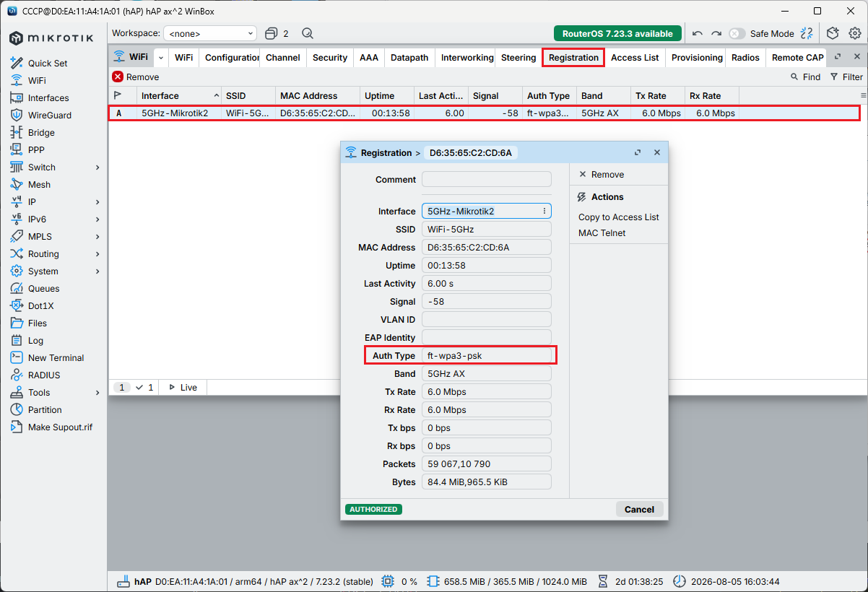Click the redo arrow in top toolbar

point(716,33)
